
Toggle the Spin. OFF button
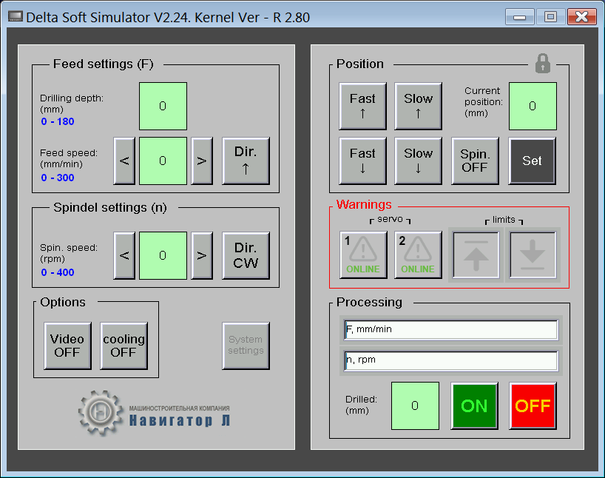(474, 160)
